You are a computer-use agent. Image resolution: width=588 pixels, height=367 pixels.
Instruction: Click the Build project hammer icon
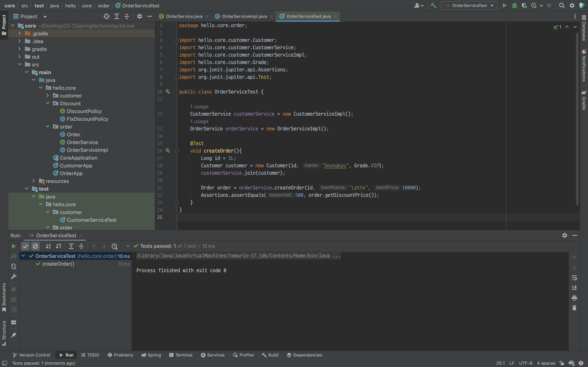tap(433, 5)
